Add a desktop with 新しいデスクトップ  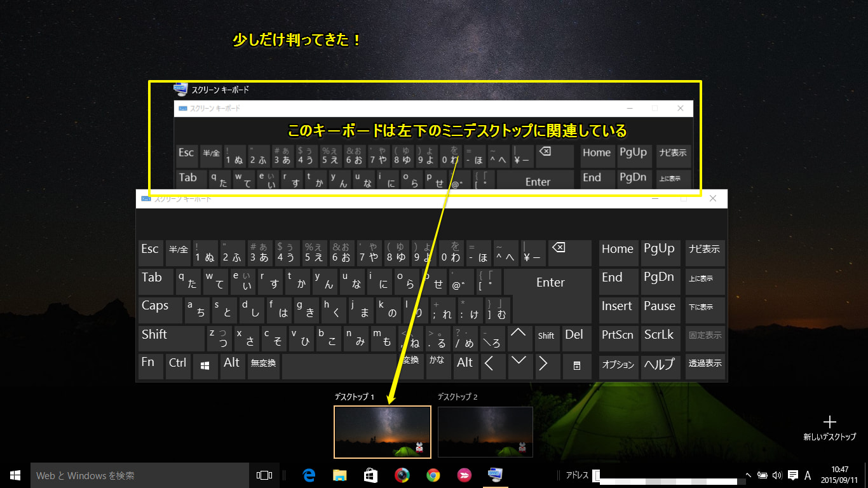tap(829, 428)
